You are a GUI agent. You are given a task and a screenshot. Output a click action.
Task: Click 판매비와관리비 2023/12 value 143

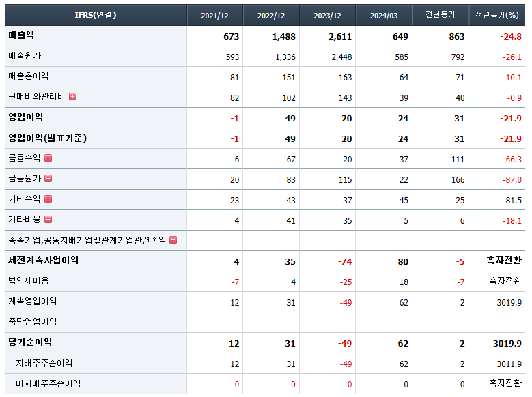pyautogui.click(x=345, y=98)
